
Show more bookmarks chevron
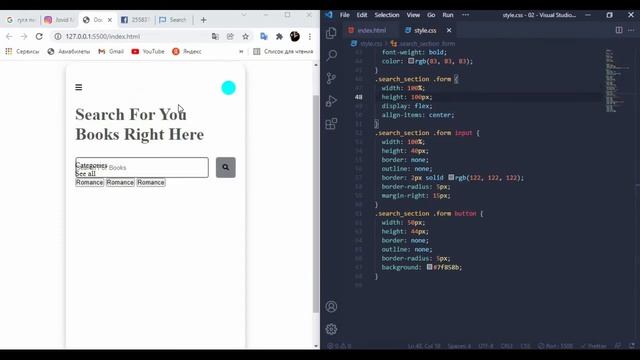[x=241, y=51]
